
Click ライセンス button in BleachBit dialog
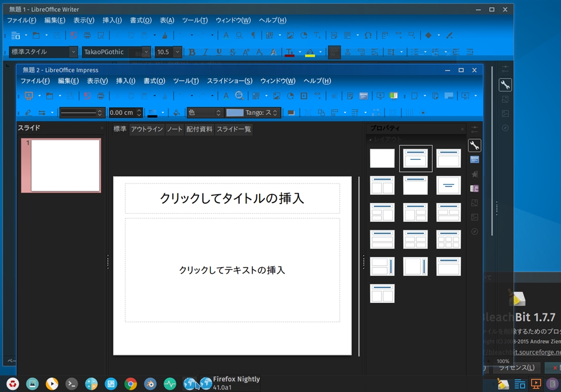coord(516,368)
